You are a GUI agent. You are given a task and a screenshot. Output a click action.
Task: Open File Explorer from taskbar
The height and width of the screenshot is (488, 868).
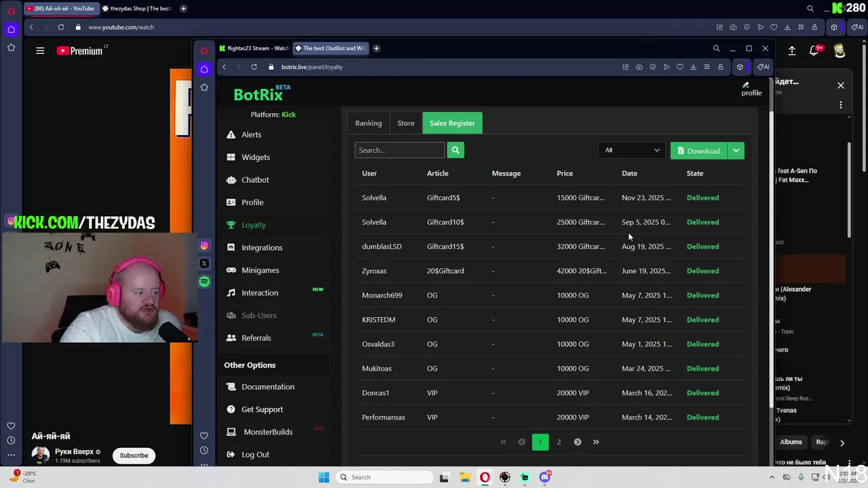click(x=465, y=477)
